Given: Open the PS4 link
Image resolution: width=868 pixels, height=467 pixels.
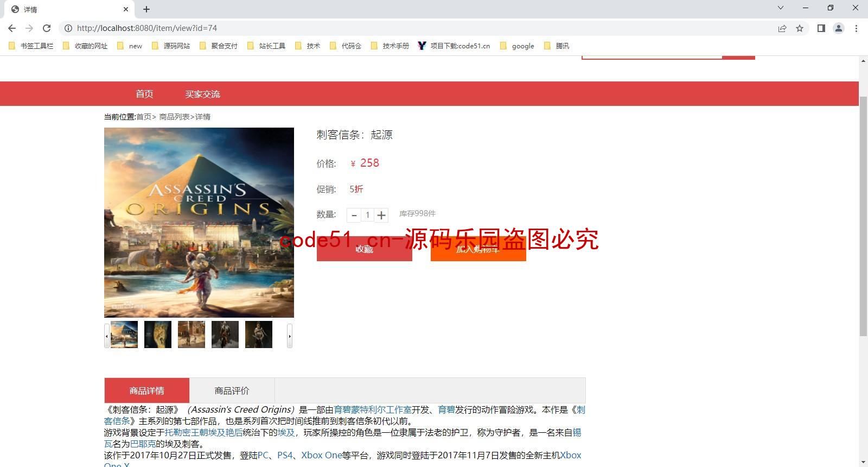Looking at the screenshot, I should [285, 456].
